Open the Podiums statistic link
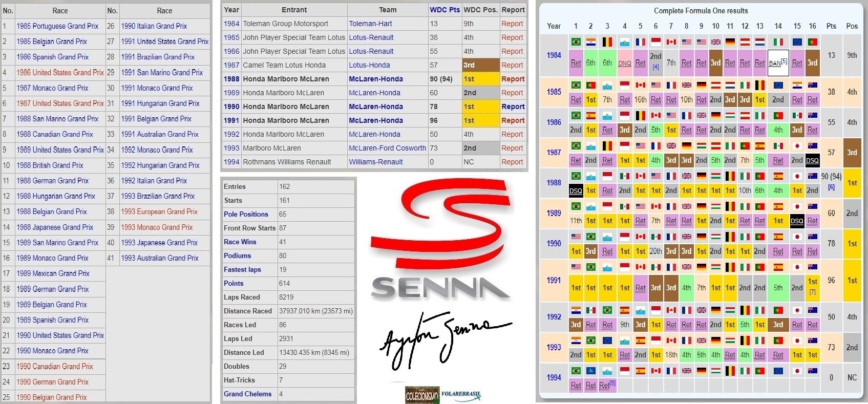 point(237,256)
